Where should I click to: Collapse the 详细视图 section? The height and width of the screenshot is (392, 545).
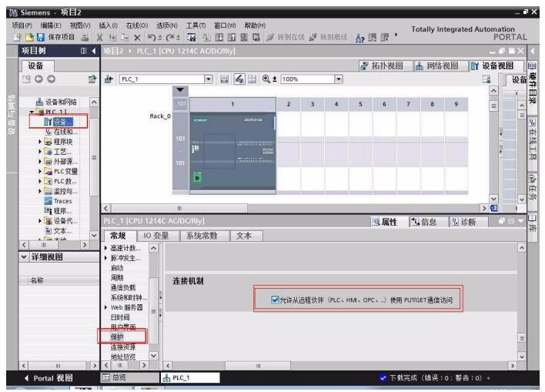click(x=24, y=256)
